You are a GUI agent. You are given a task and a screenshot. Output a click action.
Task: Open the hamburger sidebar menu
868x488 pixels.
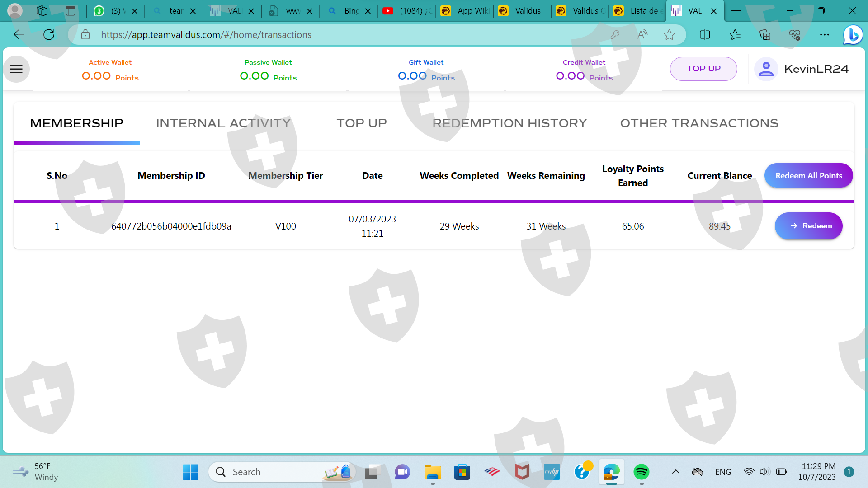click(x=16, y=69)
